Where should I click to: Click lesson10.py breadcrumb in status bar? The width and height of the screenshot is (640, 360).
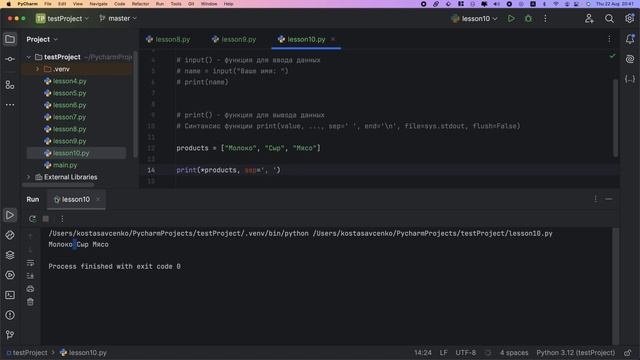tap(87, 353)
